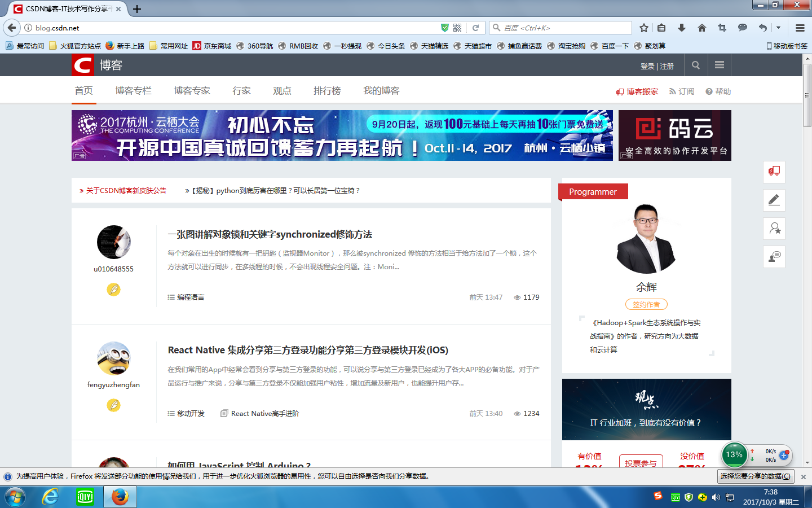Image resolution: width=812 pixels, height=508 pixels.
Task: Open CSDN site search magnifier icon
Action: 696,65
